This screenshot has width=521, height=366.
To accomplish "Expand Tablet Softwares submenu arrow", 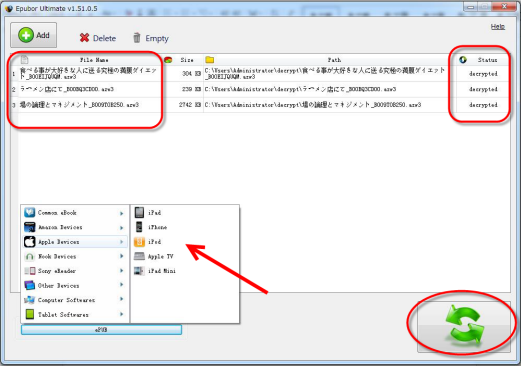I will pos(122,314).
